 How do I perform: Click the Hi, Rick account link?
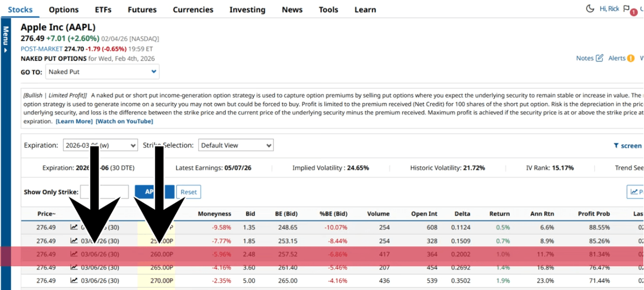[609, 9]
